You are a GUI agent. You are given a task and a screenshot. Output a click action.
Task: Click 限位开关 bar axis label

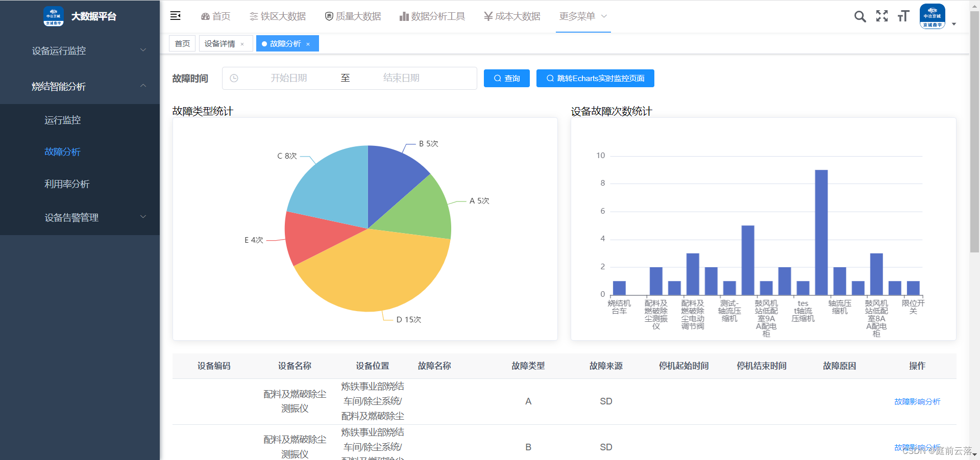pyautogui.click(x=913, y=307)
